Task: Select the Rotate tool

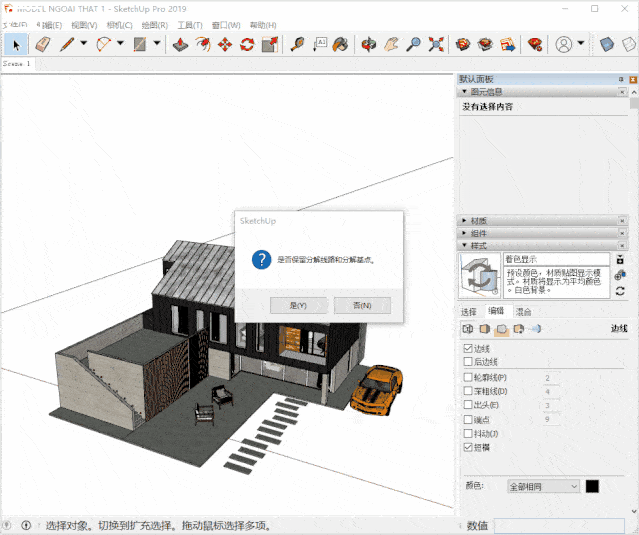Action: tap(247, 44)
